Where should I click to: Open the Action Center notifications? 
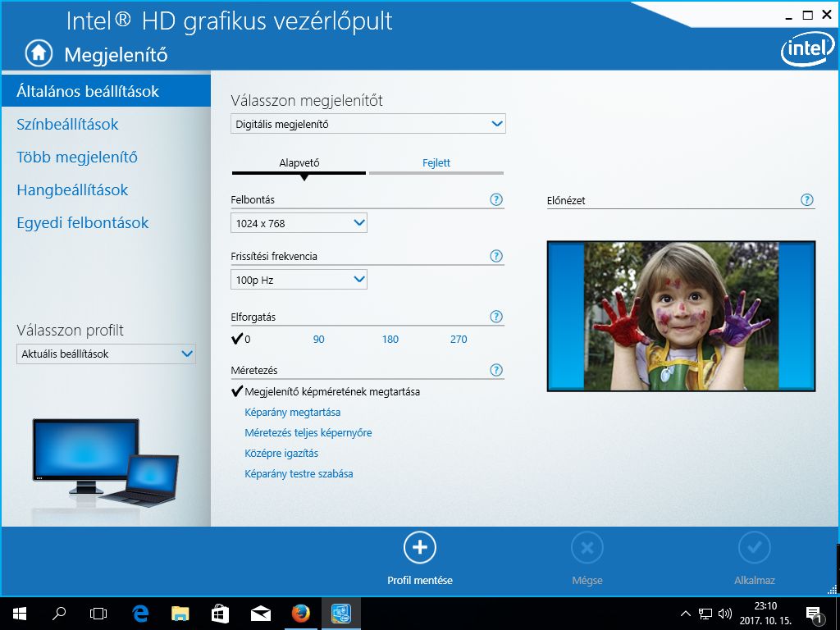[x=815, y=614]
